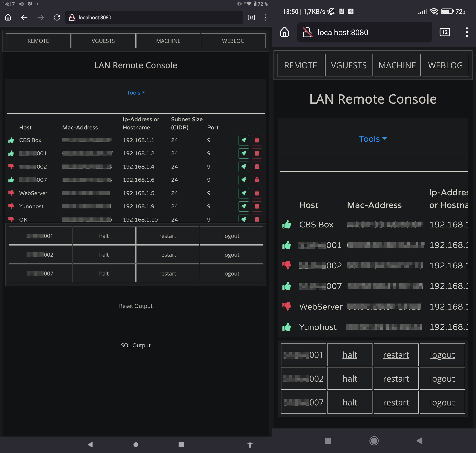
Task: Open three-dot menu in the right browser
Action: (x=467, y=32)
